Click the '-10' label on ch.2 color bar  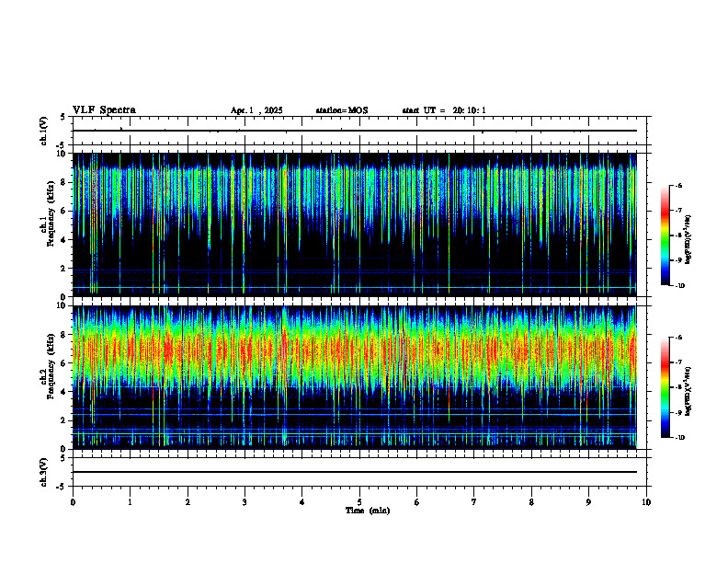pyautogui.click(x=680, y=438)
